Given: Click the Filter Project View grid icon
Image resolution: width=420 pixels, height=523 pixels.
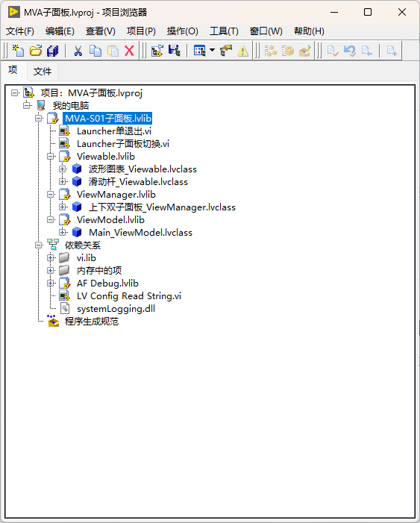Looking at the screenshot, I should pyautogui.click(x=200, y=51).
